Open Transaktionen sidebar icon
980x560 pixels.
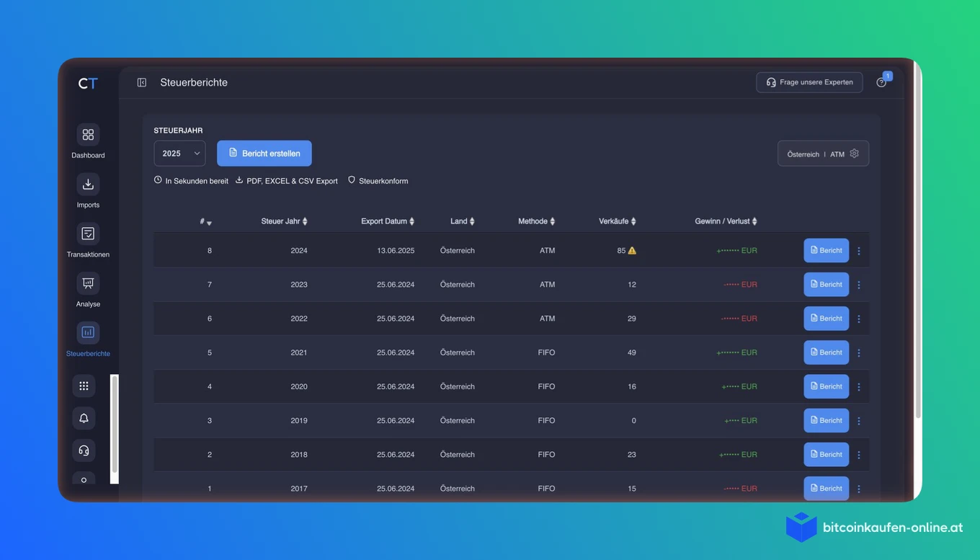coord(88,234)
